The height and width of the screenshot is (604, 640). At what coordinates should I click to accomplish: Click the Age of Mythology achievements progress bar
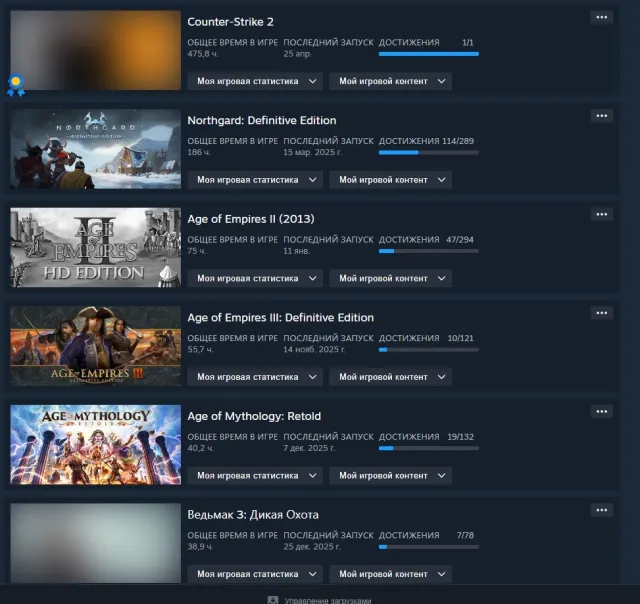(x=429, y=448)
